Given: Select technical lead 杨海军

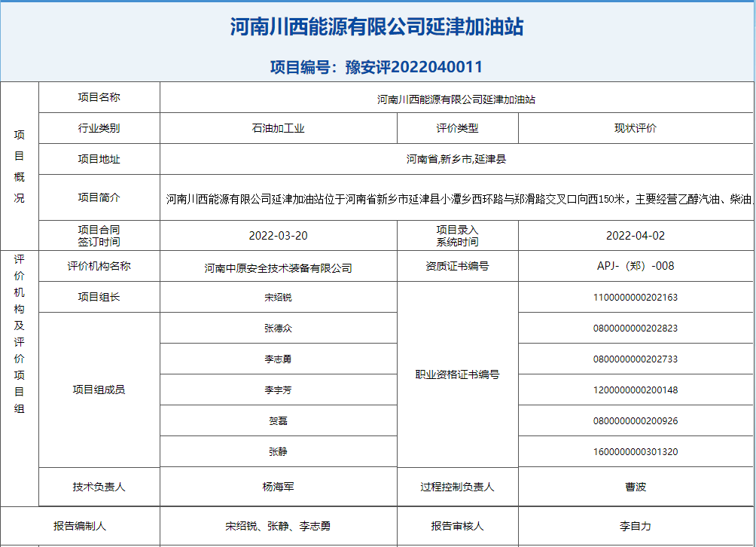Looking at the screenshot, I should 278,487.
